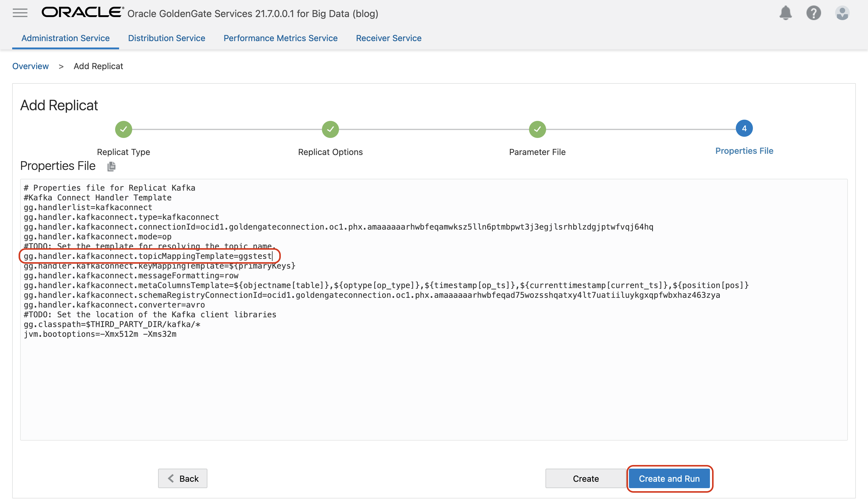
Task: Open the notifications bell
Action: tap(786, 13)
